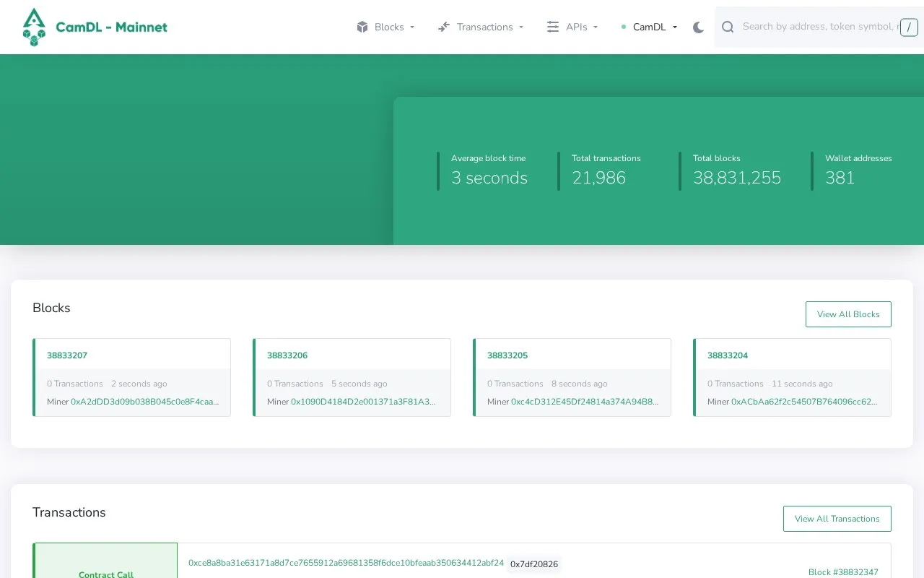Click the CamDL - Mainnet title link
The width and height of the screenshot is (924, 578).
click(x=111, y=27)
